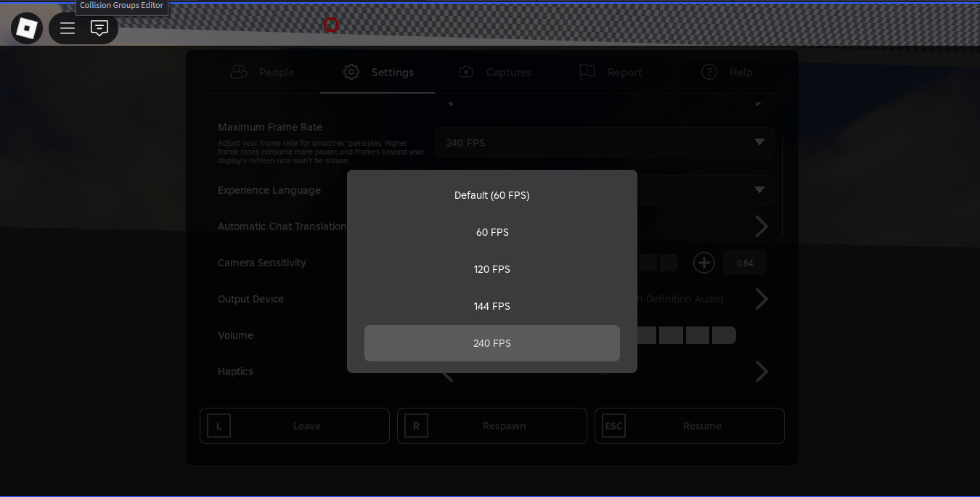Click the Camera Sensitivity value field

click(x=744, y=263)
